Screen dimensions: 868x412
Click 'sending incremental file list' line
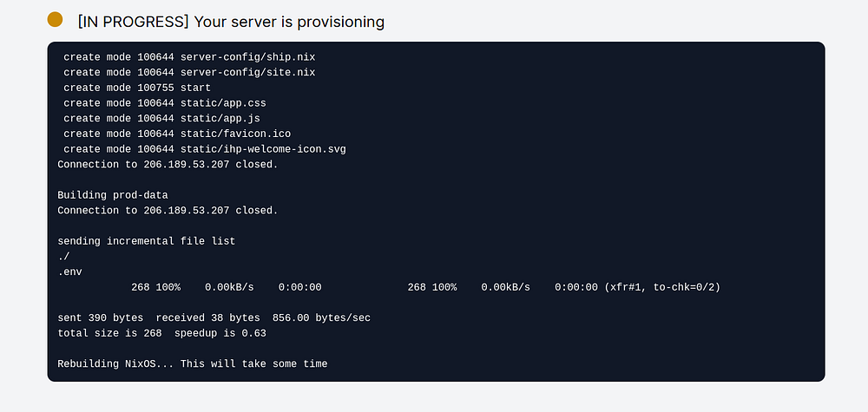(x=147, y=241)
